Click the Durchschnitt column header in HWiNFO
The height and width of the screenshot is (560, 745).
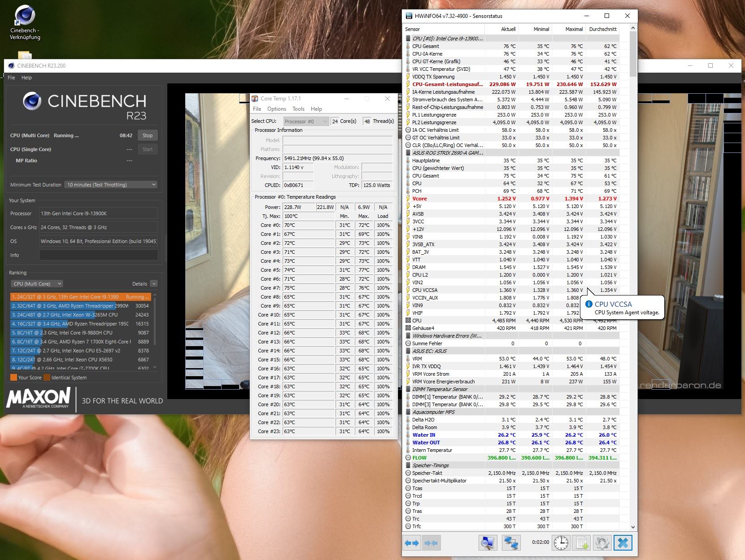tap(603, 29)
